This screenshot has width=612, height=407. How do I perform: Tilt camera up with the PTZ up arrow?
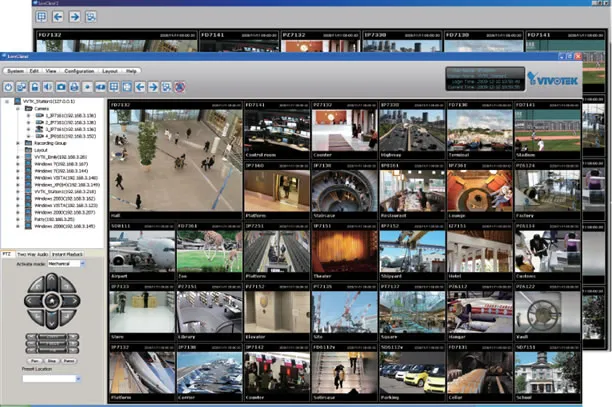point(52,280)
